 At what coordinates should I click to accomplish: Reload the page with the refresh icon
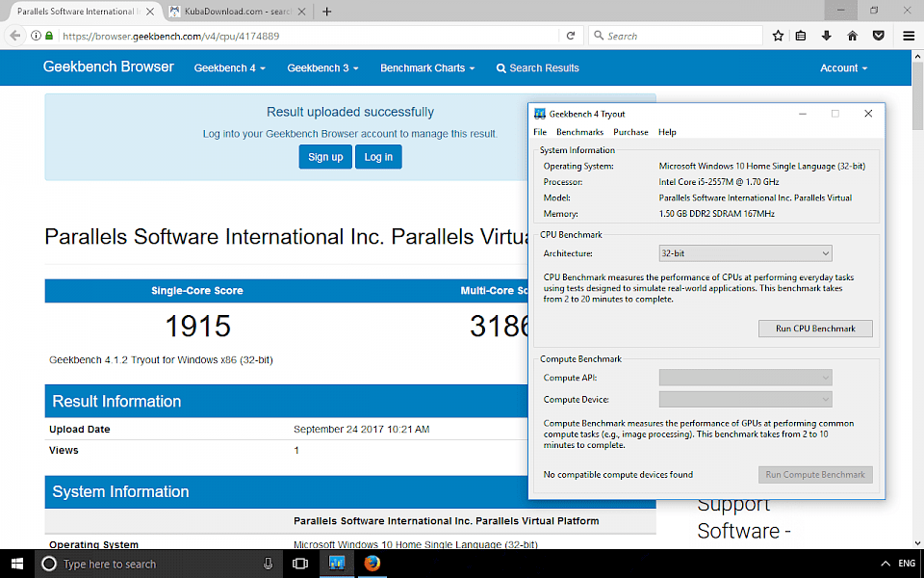(x=571, y=36)
